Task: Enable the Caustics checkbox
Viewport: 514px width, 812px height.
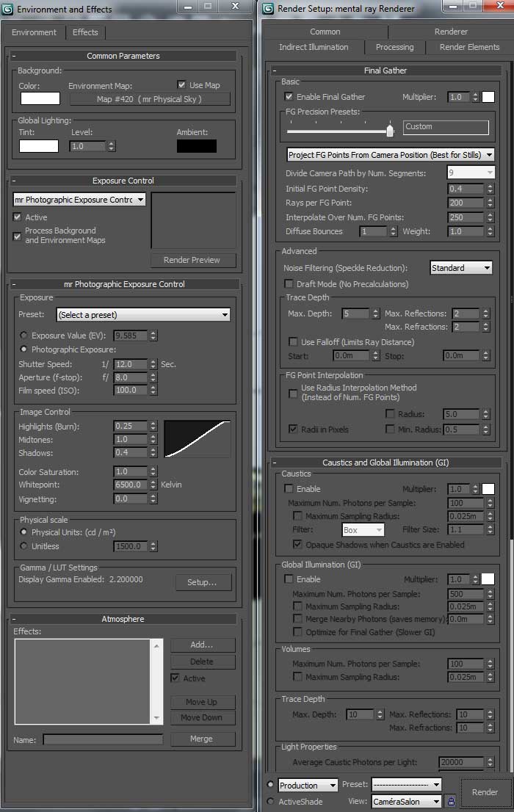Action: [289, 488]
